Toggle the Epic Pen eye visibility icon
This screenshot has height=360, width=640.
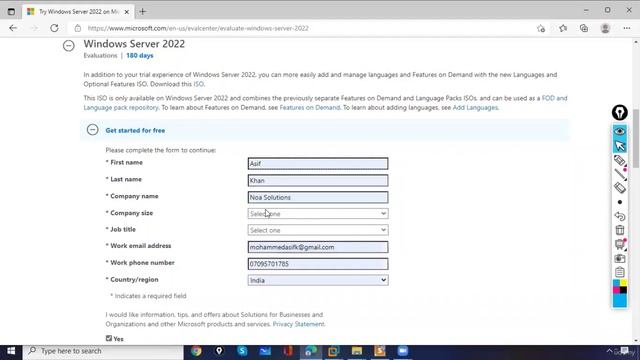click(x=620, y=131)
